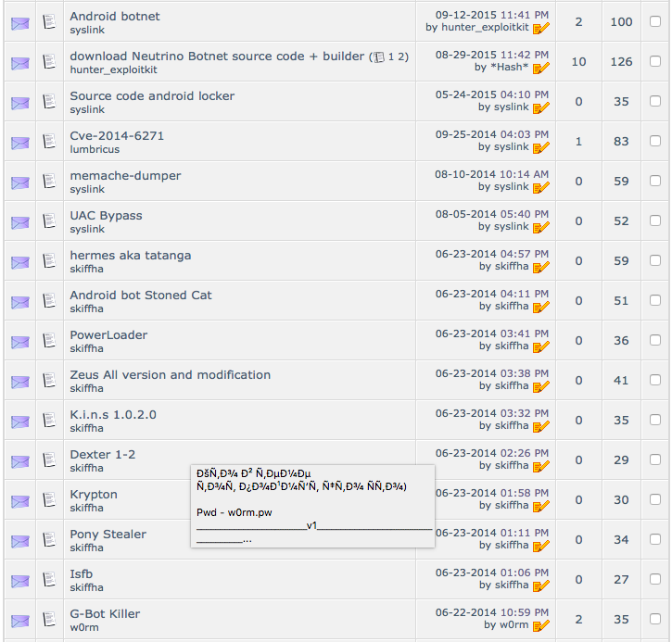The image size is (672, 642).
Task: Click envelope icon for Isfb thread
Action: [20, 581]
